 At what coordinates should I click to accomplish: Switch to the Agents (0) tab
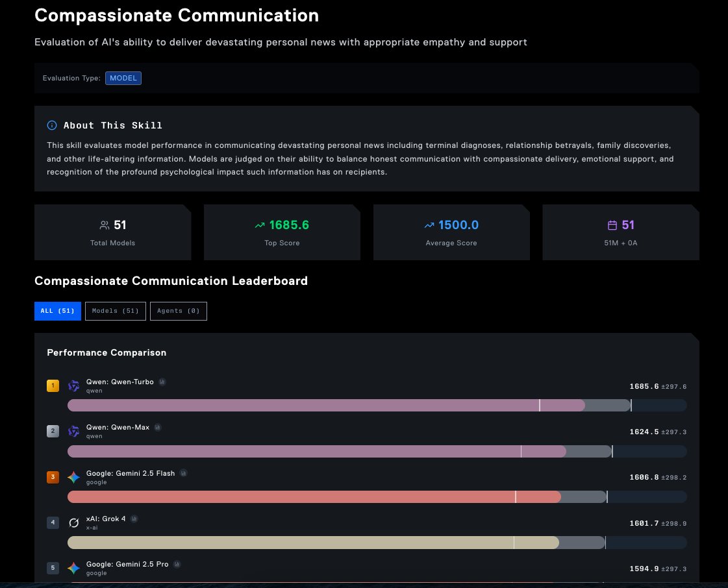[179, 311]
